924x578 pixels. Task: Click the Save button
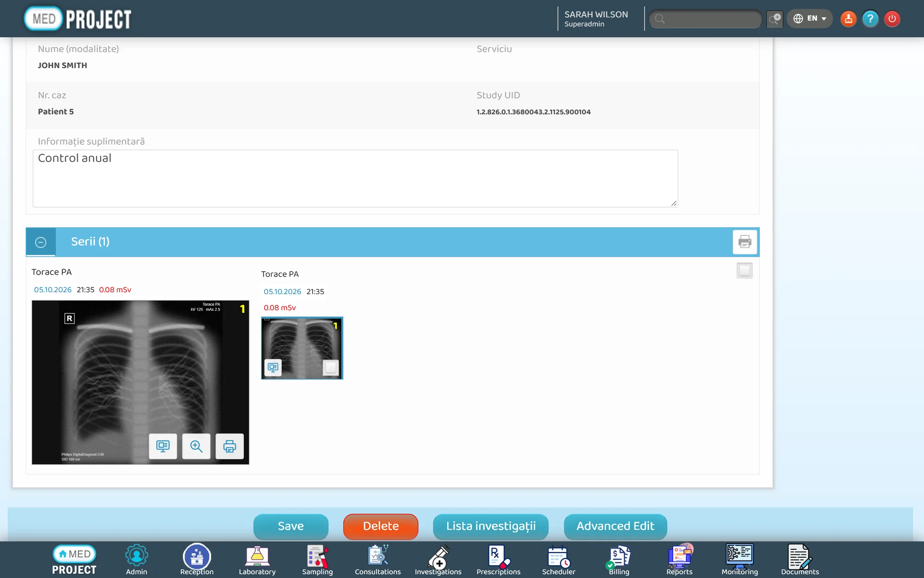pos(291,526)
